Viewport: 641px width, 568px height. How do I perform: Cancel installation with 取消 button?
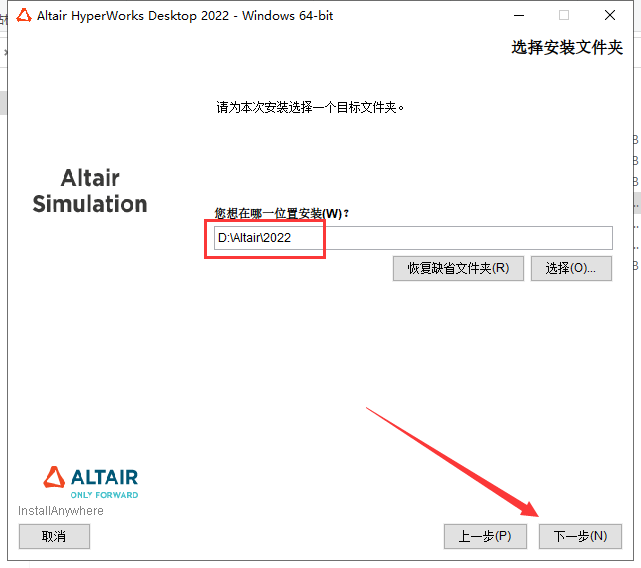tap(54, 536)
